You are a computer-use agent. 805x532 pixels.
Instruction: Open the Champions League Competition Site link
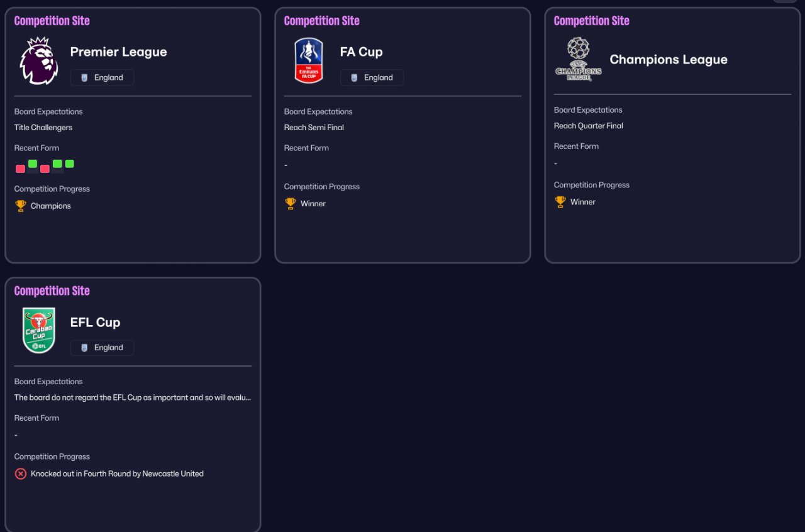point(591,21)
